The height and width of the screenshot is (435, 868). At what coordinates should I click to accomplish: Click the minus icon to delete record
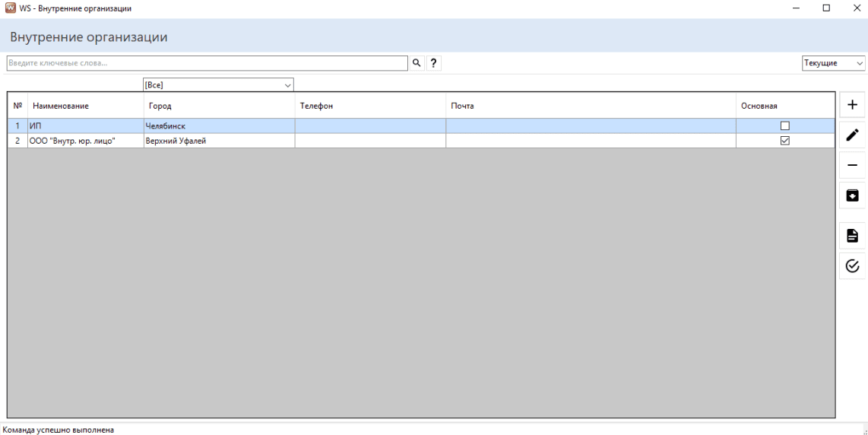coord(852,166)
